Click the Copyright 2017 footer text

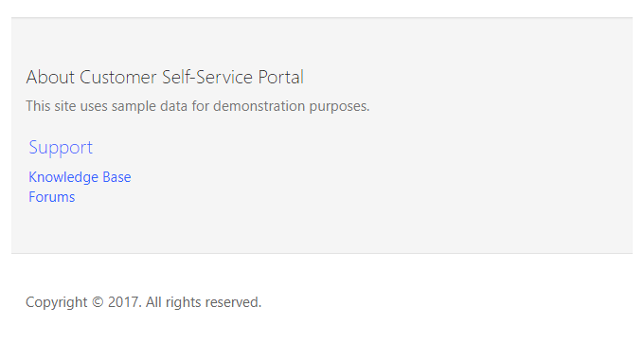[x=143, y=302]
